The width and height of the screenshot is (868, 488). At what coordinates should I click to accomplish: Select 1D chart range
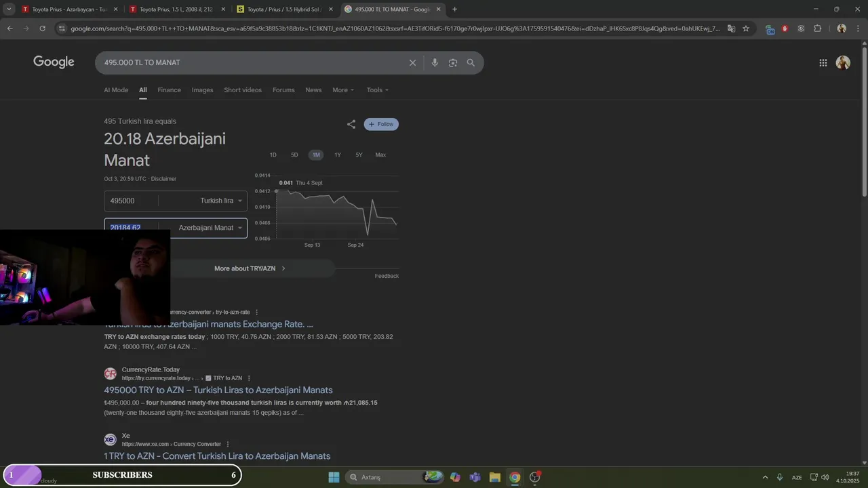(273, 155)
